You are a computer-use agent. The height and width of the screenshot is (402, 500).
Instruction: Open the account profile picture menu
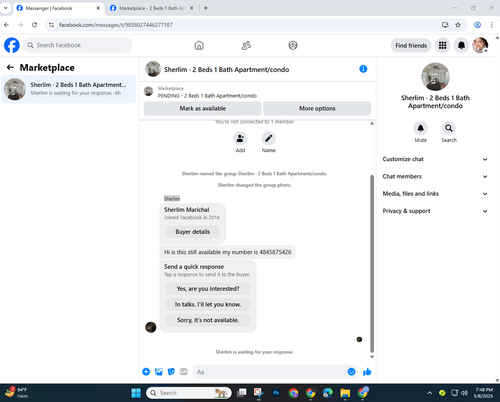480,45
